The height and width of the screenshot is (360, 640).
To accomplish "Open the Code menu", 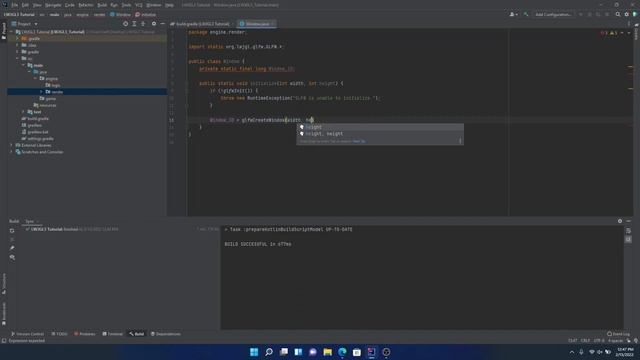I will (70, 5).
